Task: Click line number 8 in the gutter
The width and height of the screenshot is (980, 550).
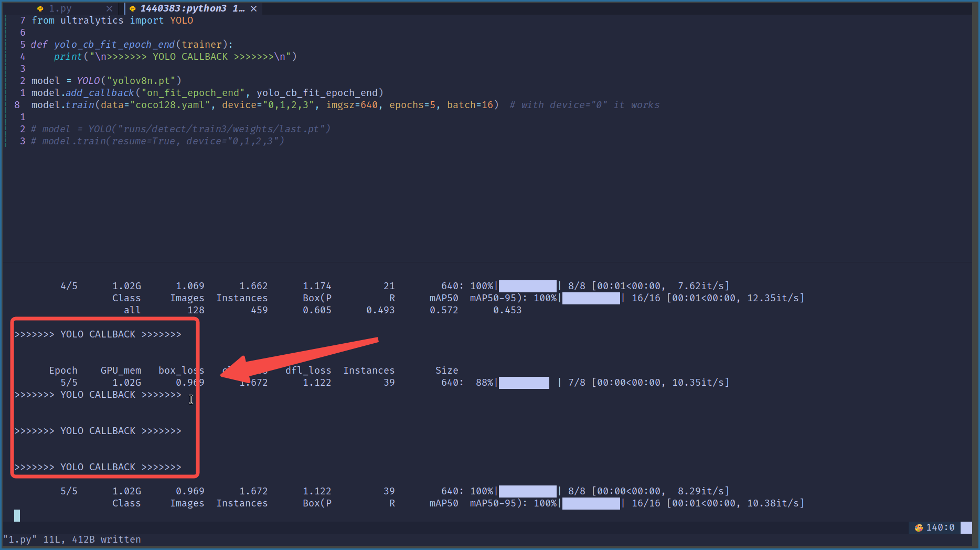Action: coord(16,104)
